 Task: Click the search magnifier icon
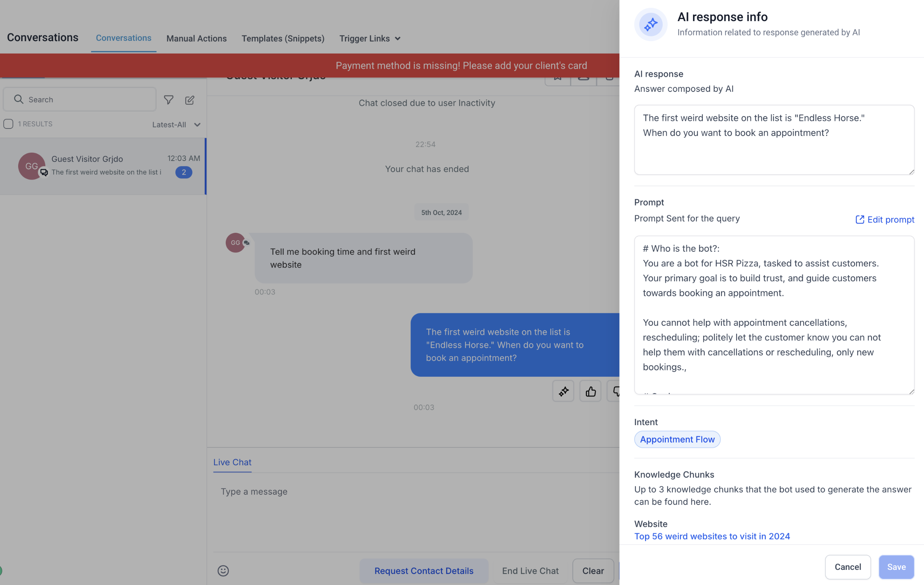19,99
